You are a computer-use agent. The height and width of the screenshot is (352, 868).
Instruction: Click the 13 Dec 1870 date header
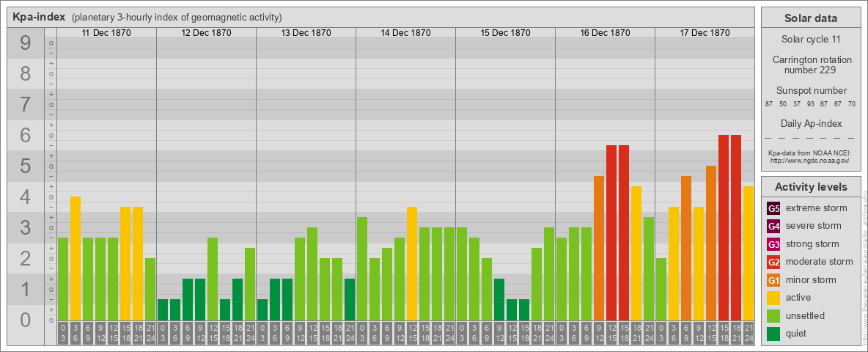coord(306,33)
